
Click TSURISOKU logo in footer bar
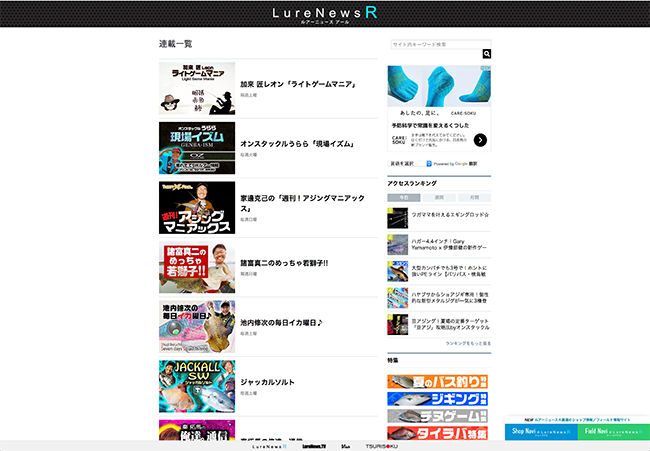381,446
